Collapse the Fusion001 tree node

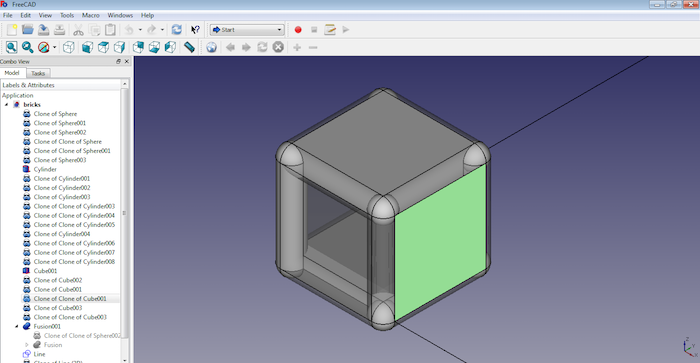point(17,326)
